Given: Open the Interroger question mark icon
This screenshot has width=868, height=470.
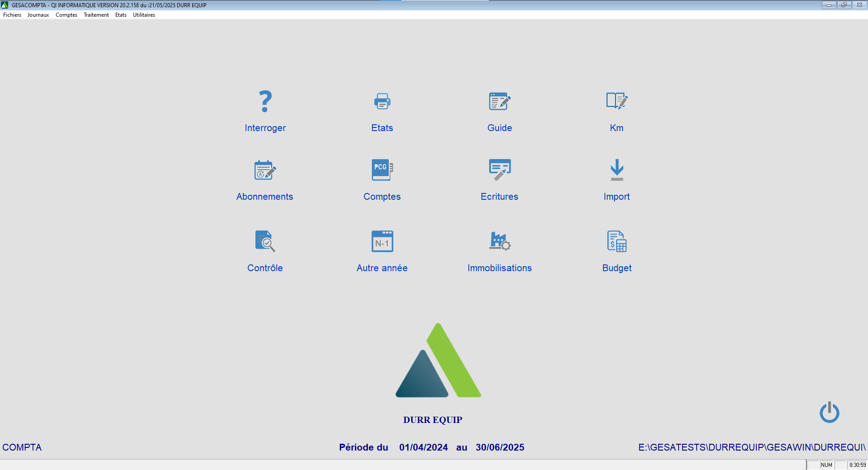Looking at the screenshot, I should (x=265, y=101).
